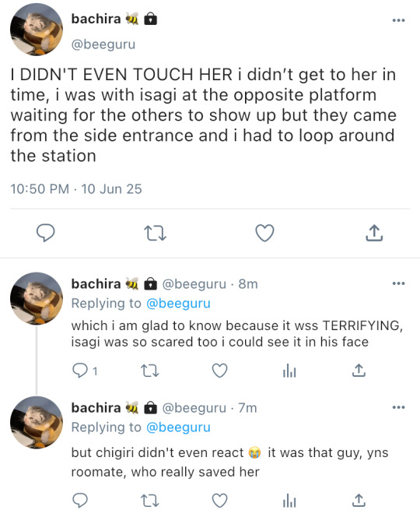Open more options on the 8m reply
Viewport: 420px width, 517px height.
point(398,283)
